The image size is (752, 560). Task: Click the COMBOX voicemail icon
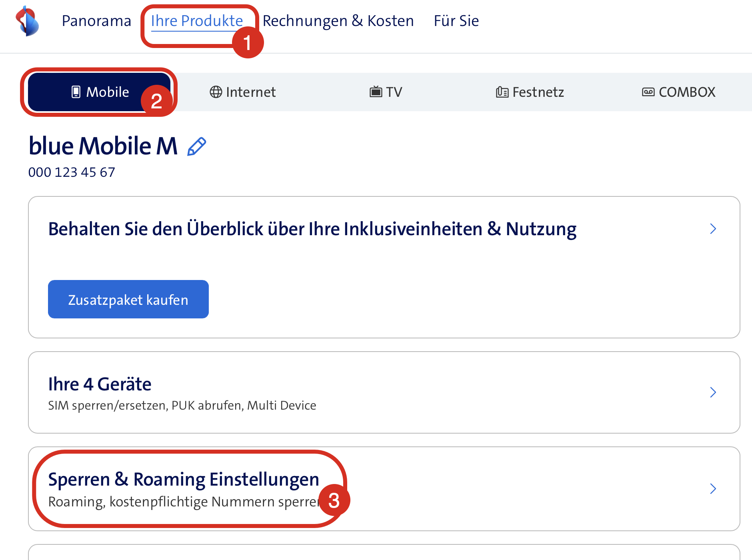click(x=648, y=92)
